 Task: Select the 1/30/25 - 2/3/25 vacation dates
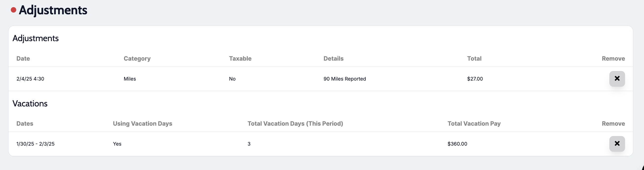click(x=35, y=144)
